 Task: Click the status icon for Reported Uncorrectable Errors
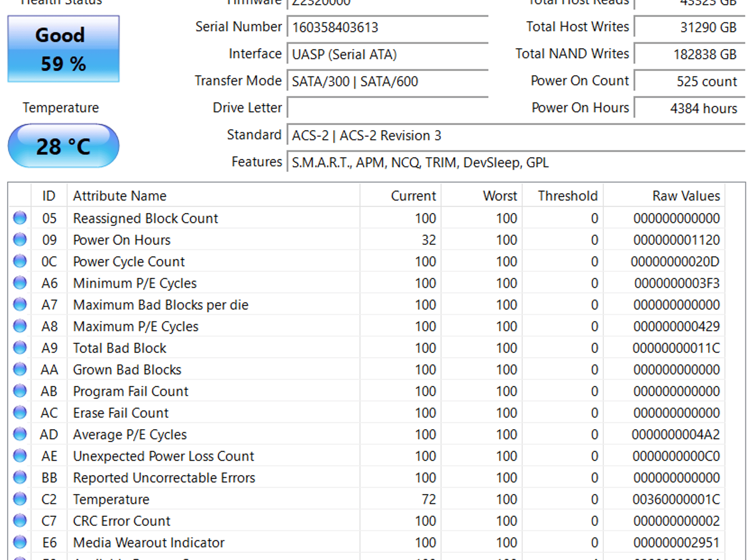(x=20, y=477)
